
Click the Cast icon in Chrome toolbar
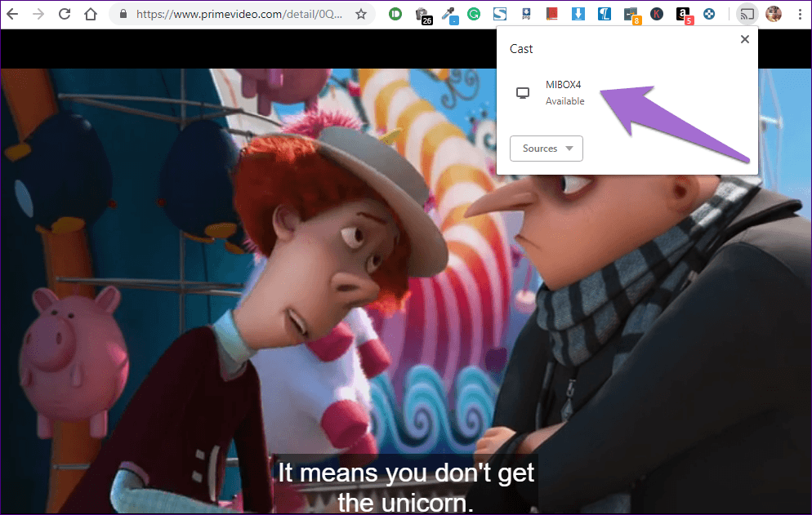746,14
